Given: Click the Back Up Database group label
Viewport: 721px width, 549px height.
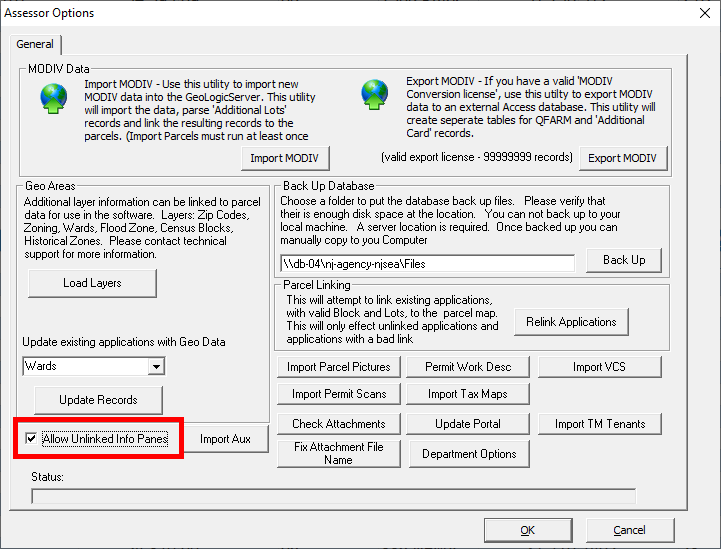Looking at the screenshot, I should coord(328,186).
